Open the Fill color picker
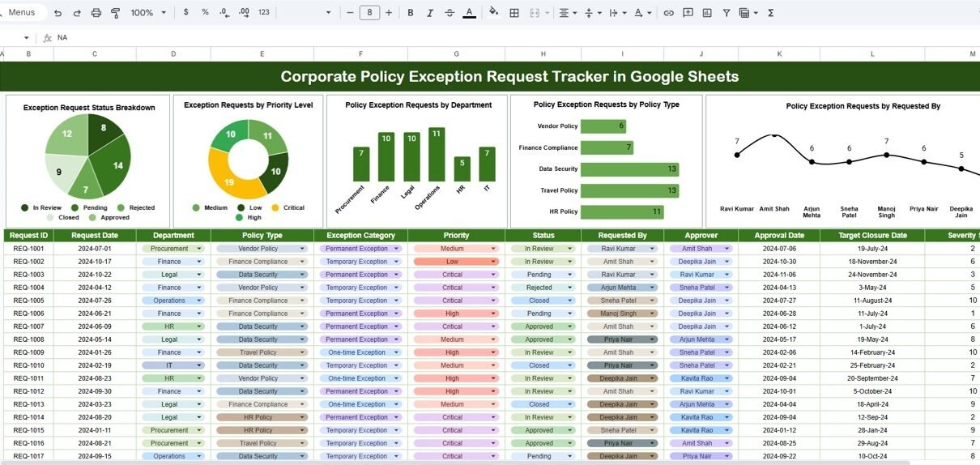Screen dimensions: 980x465 tap(493, 13)
